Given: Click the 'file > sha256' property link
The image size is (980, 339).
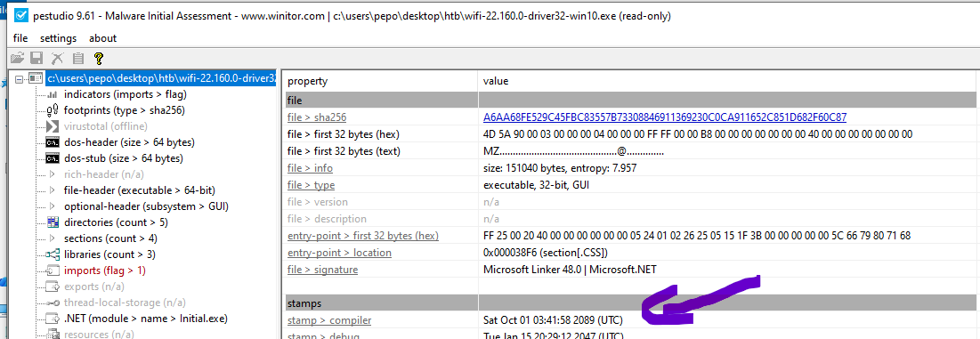Looking at the screenshot, I should (x=317, y=117).
